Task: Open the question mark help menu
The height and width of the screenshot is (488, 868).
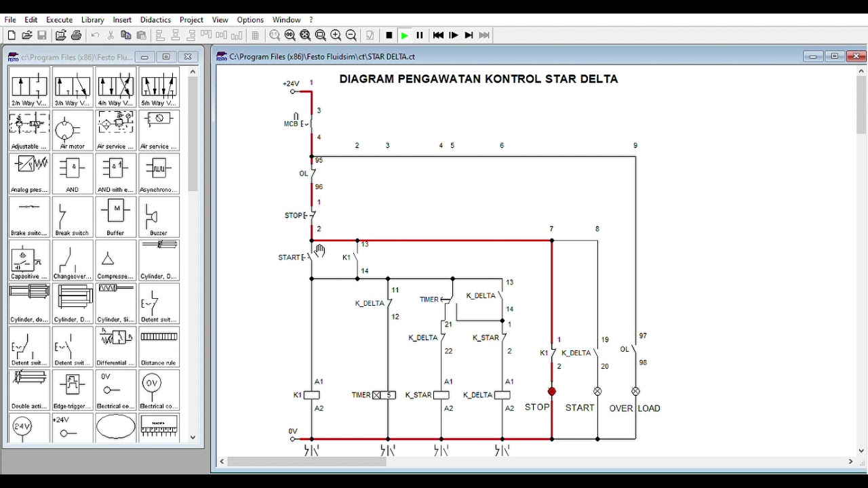Action: tap(311, 20)
